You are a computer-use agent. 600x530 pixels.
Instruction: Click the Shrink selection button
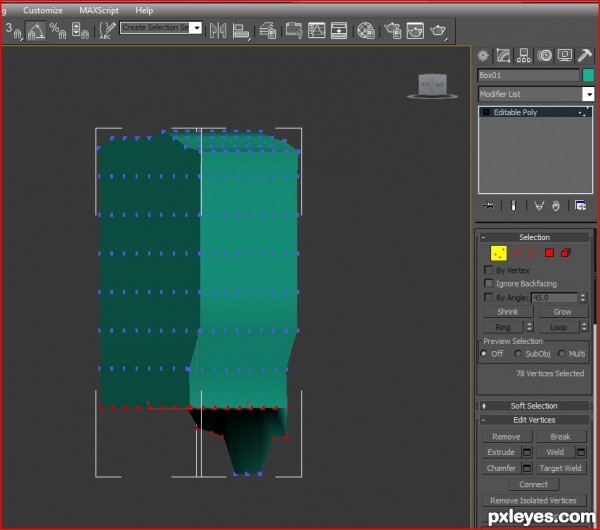tap(508, 311)
